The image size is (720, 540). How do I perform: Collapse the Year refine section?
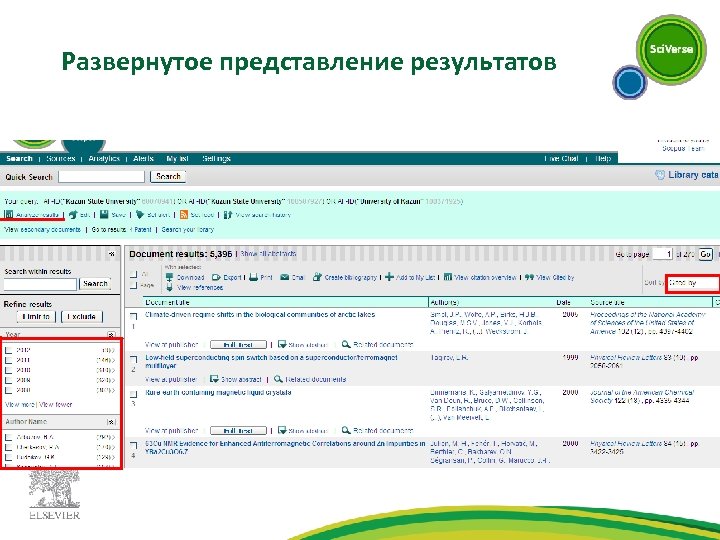point(111,335)
